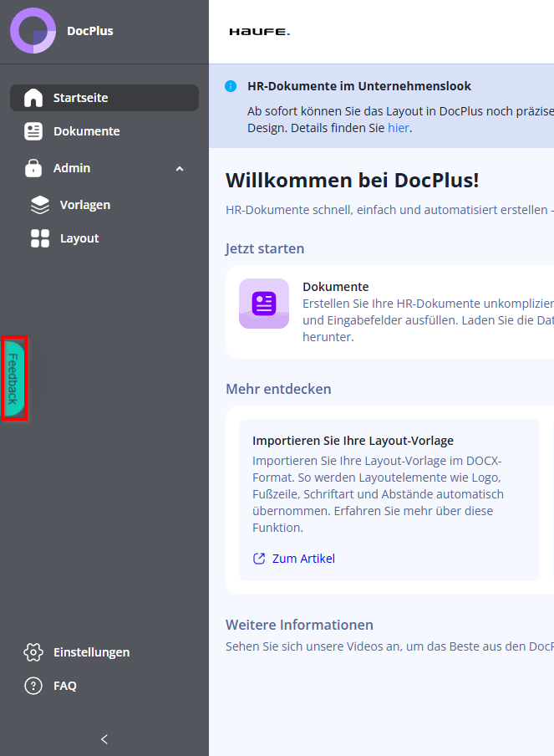Collapse the Admin menu section chevron

tap(180, 169)
